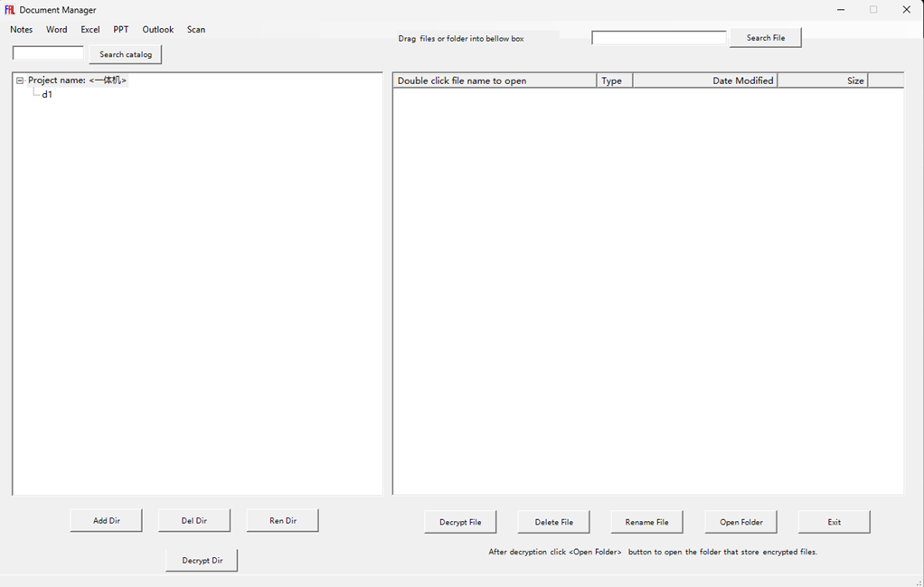Sort files by Date Modified column

pos(705,80)
